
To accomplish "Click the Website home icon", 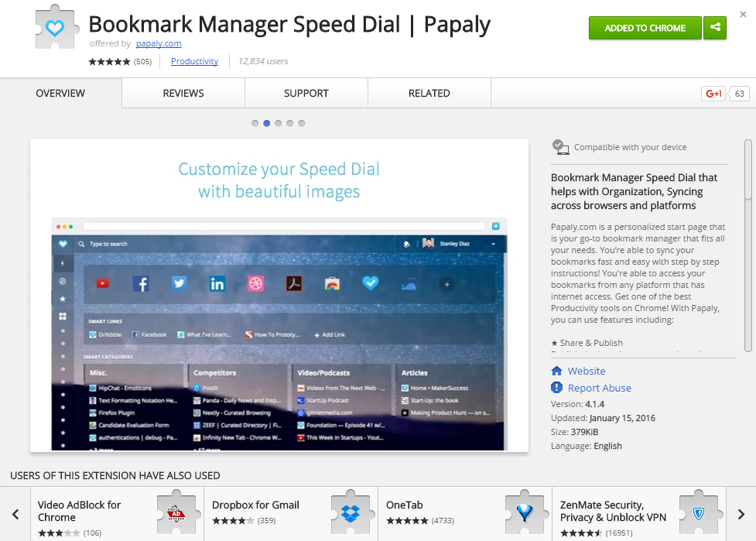I will tap(557, 371).
